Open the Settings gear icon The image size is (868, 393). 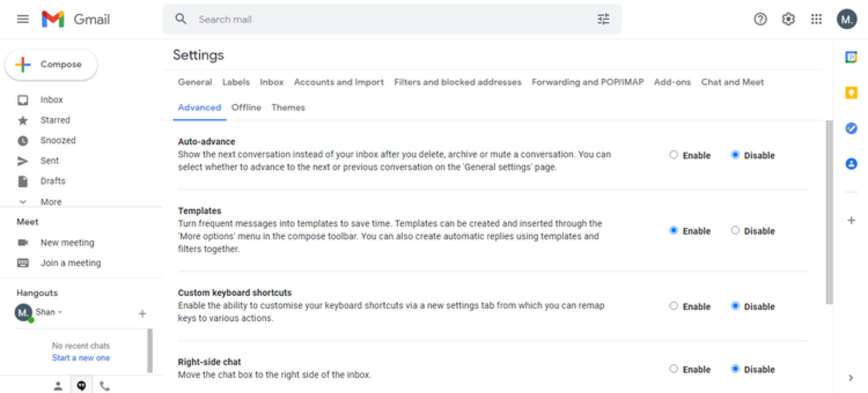[788, 19]
